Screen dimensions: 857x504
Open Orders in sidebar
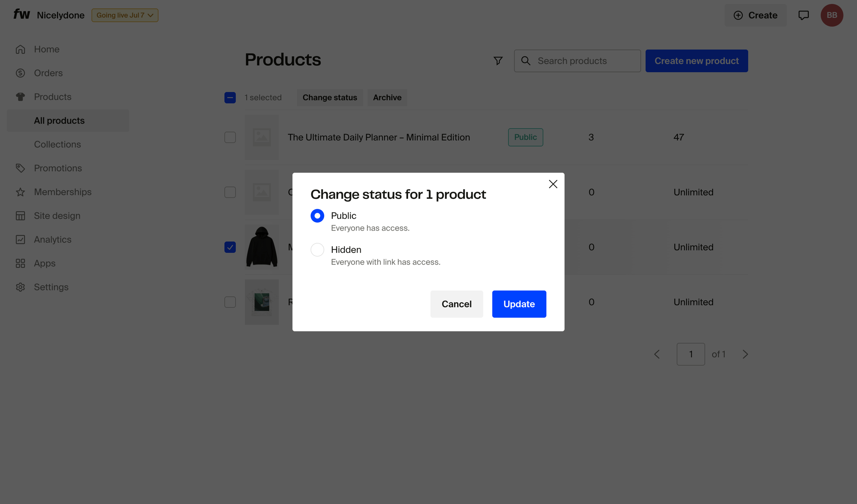click(68, 73)
